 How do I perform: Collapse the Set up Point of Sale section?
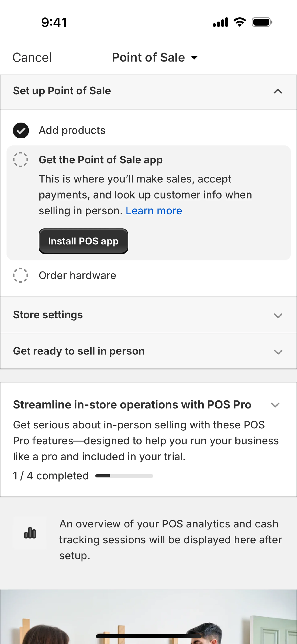coord(278,91)
